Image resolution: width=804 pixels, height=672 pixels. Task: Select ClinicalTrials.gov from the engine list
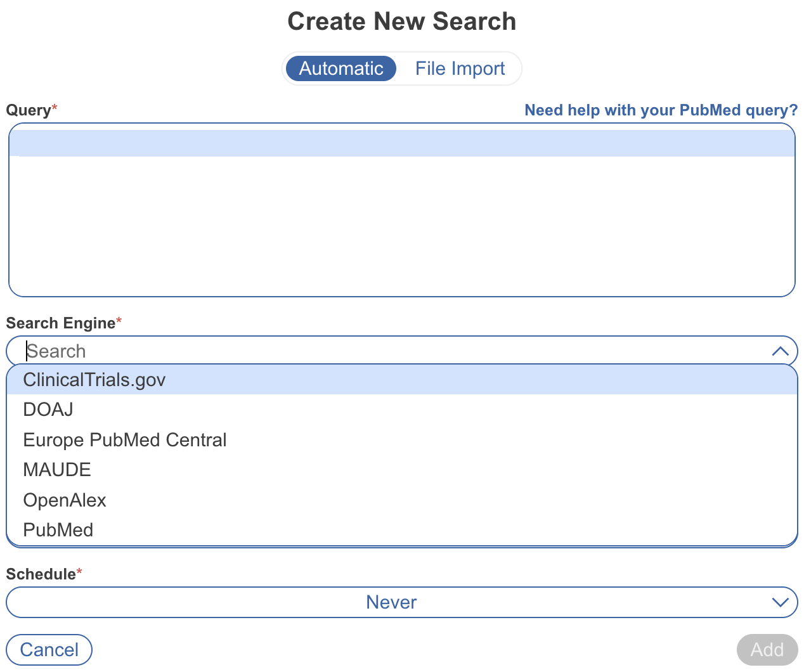94,380
